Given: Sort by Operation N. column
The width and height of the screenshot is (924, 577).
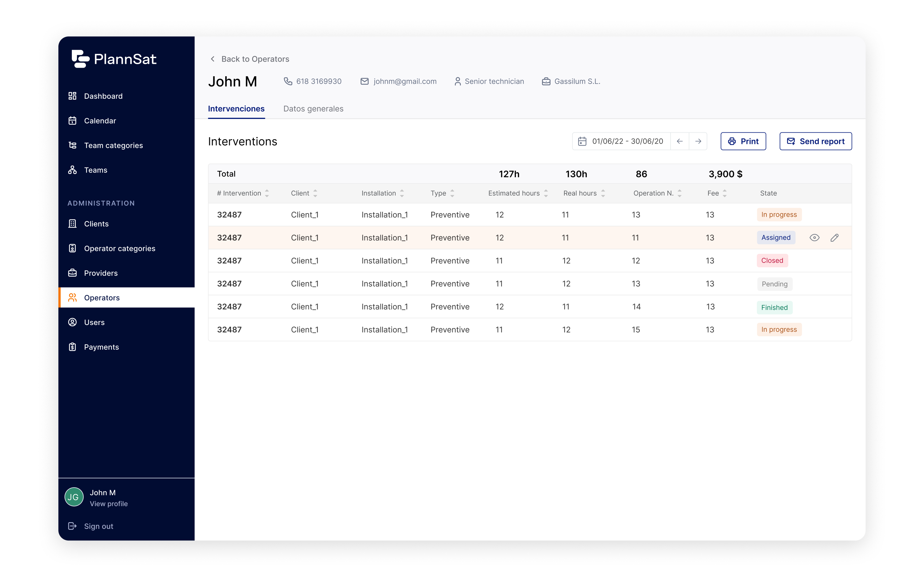Looking at the screenshot, I should [680, 194].
